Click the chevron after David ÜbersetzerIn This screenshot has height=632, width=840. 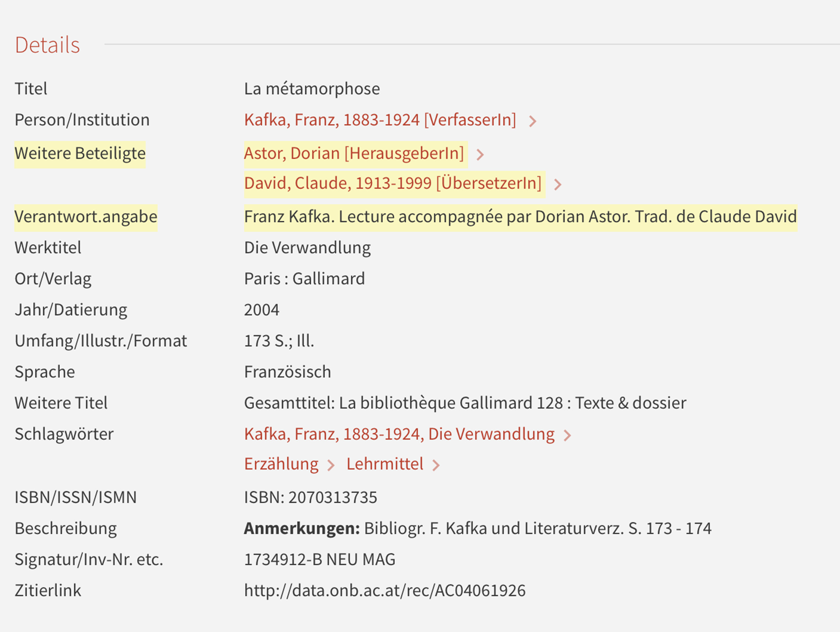(558, 185)
